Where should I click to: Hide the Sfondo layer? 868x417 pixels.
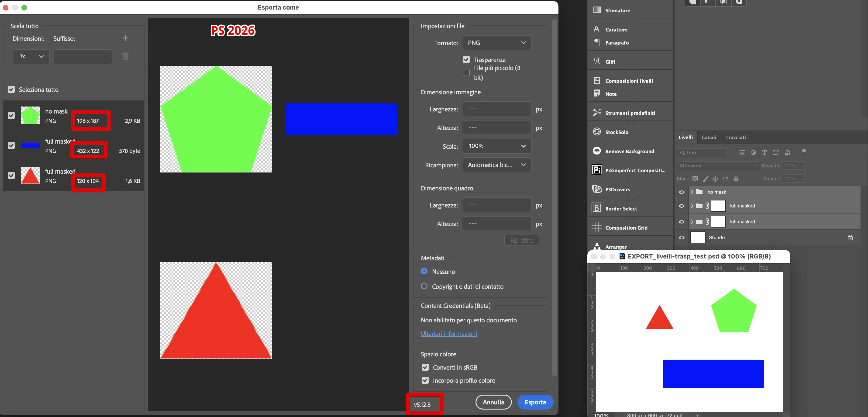point(682,238)
